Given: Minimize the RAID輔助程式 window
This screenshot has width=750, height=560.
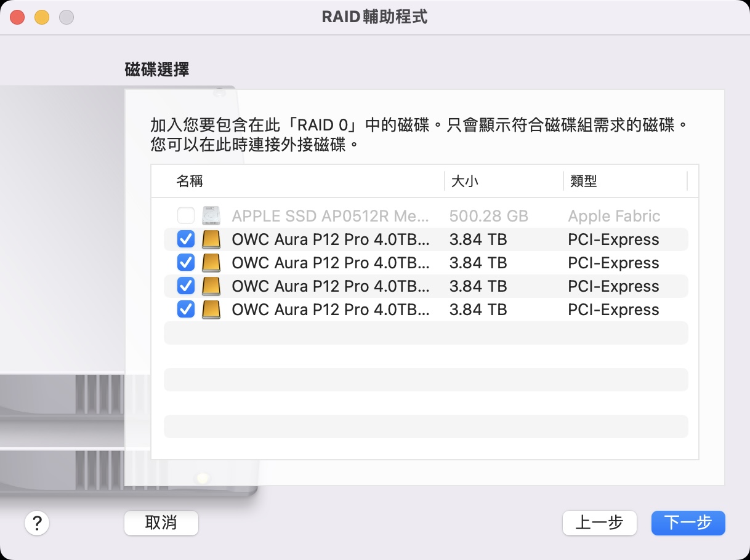Looking at the screenshot, I should click(x=42, y=17).
